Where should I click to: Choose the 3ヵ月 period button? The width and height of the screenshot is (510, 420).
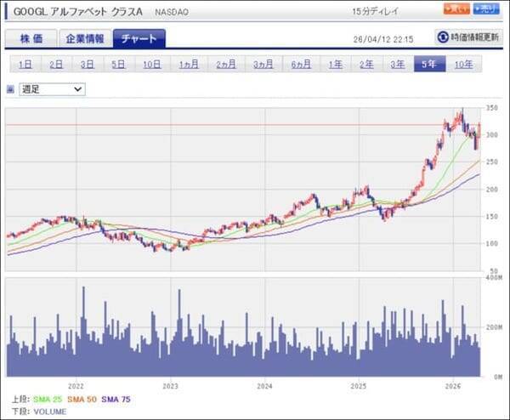tap(262, 64)
